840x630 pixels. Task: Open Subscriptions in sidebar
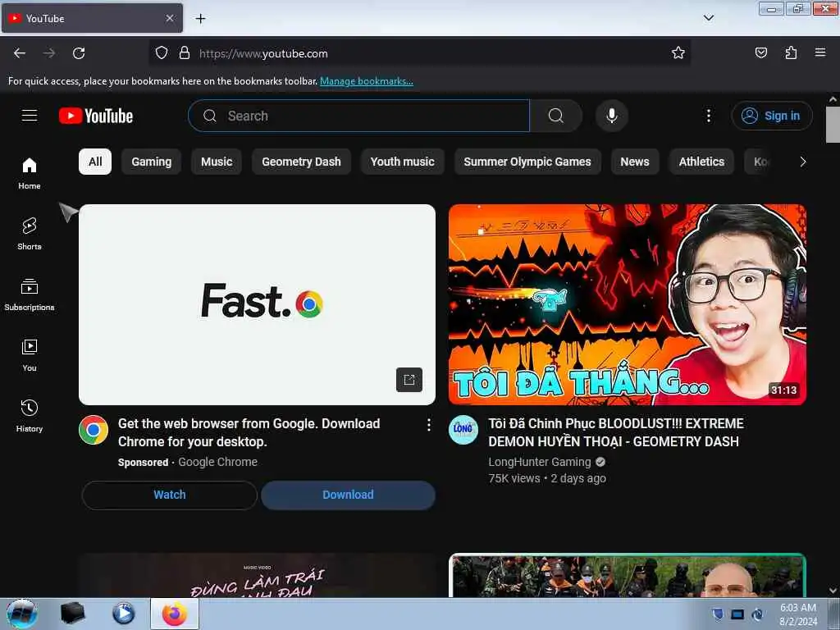(x=30, y=294)
